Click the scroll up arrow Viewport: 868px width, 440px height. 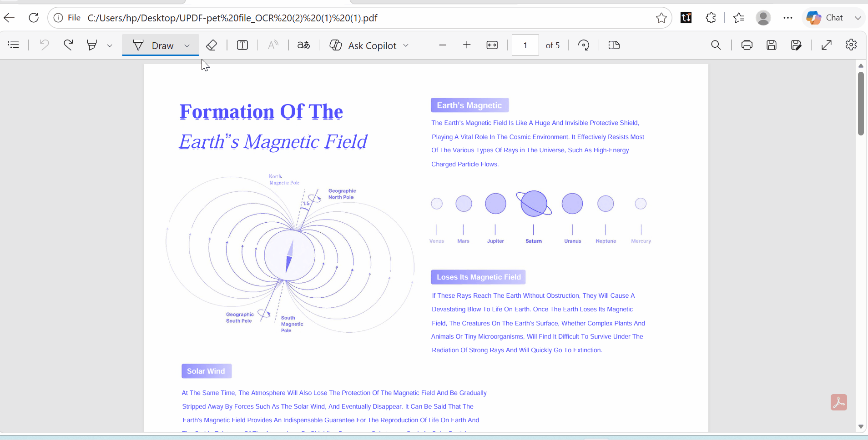(861, 66)
